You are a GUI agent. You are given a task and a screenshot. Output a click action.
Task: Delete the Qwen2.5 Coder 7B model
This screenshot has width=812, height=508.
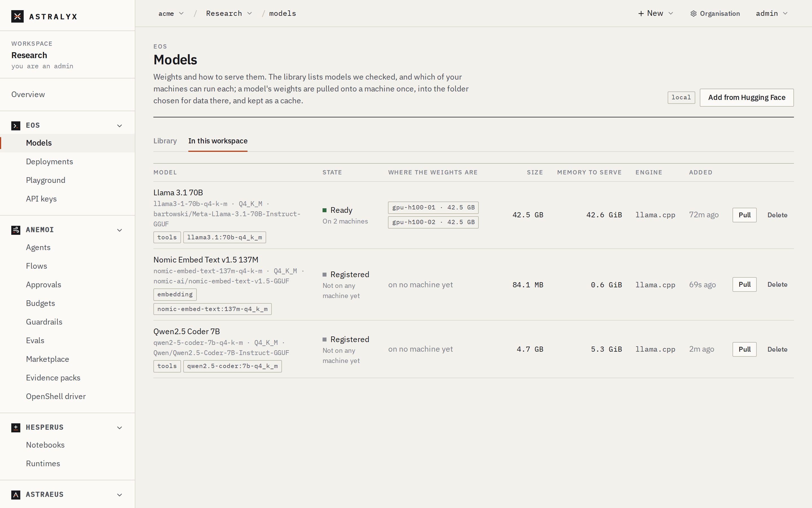tap(777, 349)
